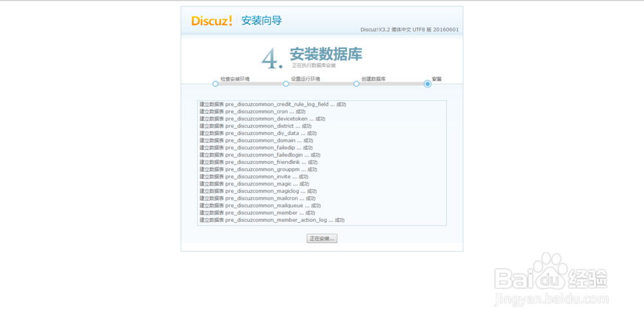Select the 安装 step circle
This screenshot has height=321, width=644.
(428, 84)
